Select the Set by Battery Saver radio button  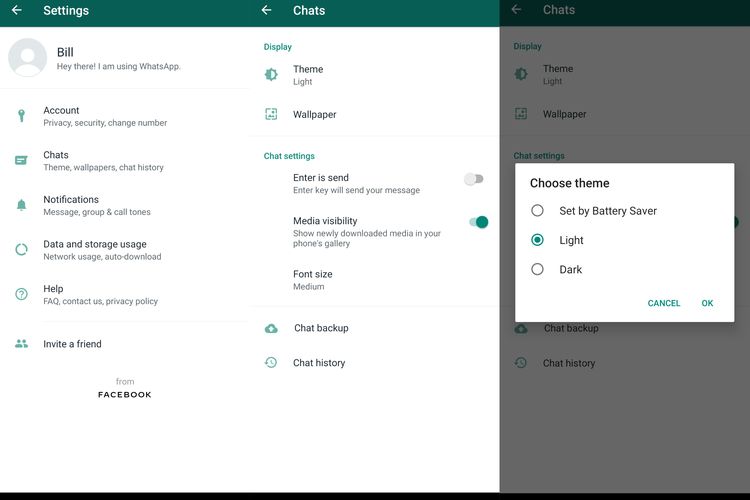(x=537, y=211)
